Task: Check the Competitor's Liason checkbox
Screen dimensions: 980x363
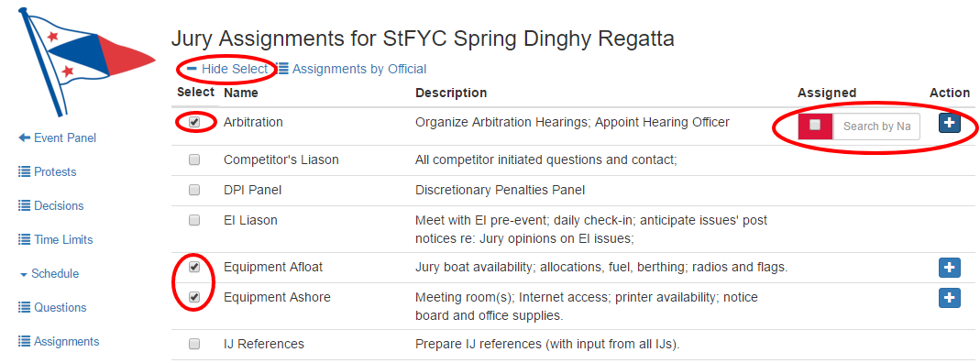Action: [194, 159]
